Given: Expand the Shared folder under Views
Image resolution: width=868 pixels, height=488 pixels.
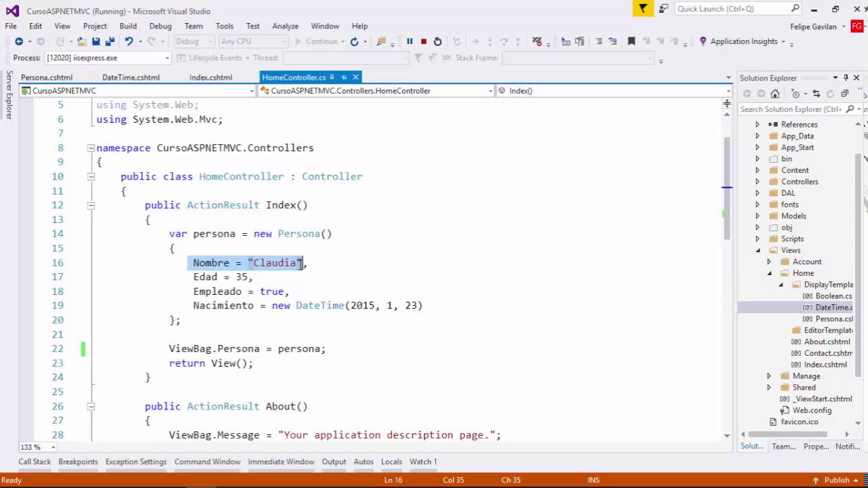Looking at the screenshot, I should pos(769,388).
